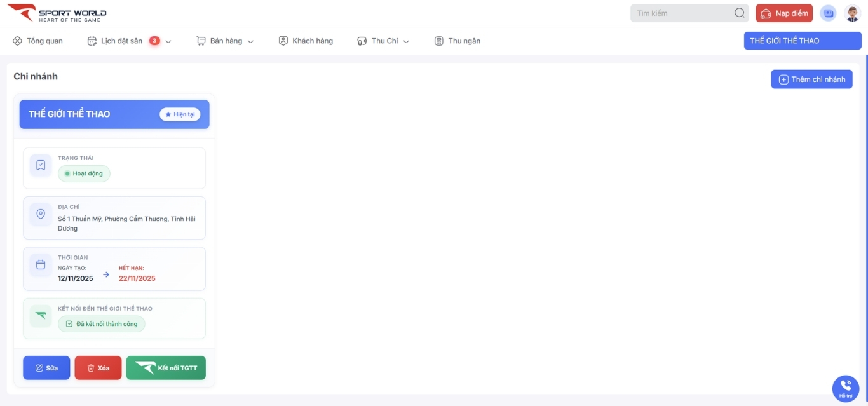
Task: Toggle the Hiện tại branch badge
Action: (180, 114)
